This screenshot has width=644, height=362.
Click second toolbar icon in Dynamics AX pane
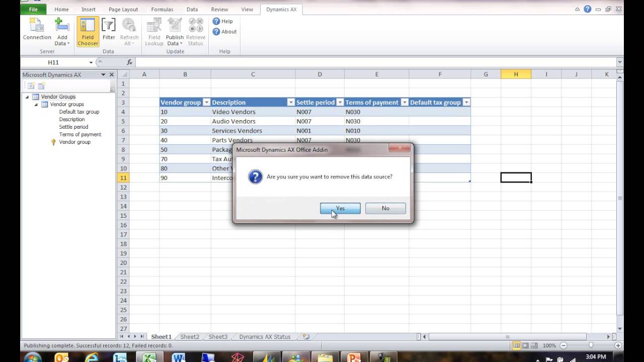point(41,86)
